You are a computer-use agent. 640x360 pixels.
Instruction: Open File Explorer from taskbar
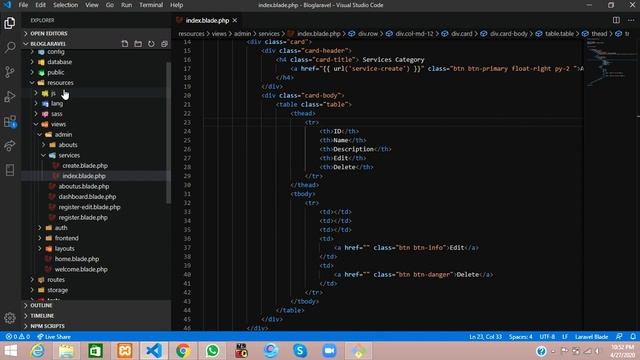click(67, 351)
